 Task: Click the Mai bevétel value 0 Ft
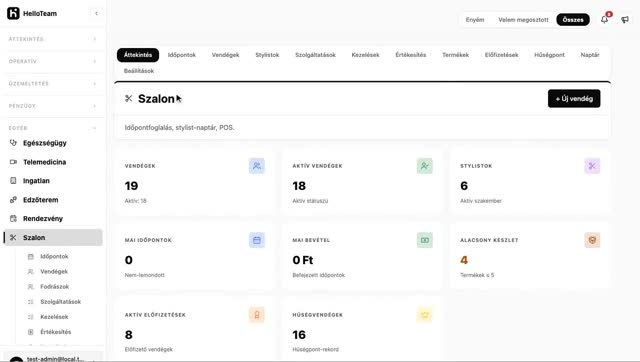[302, 260]
